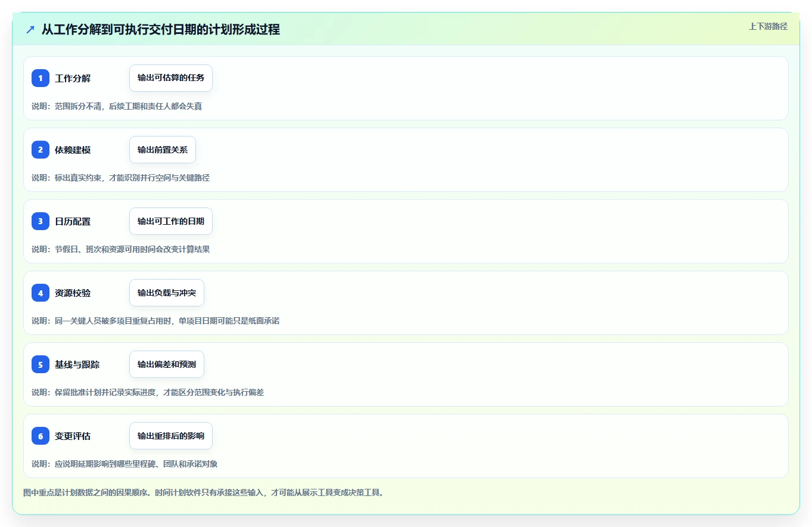Click the 上下游路径 label
Viewport: 812px width, 527px height.
click(x=768, y=26)
